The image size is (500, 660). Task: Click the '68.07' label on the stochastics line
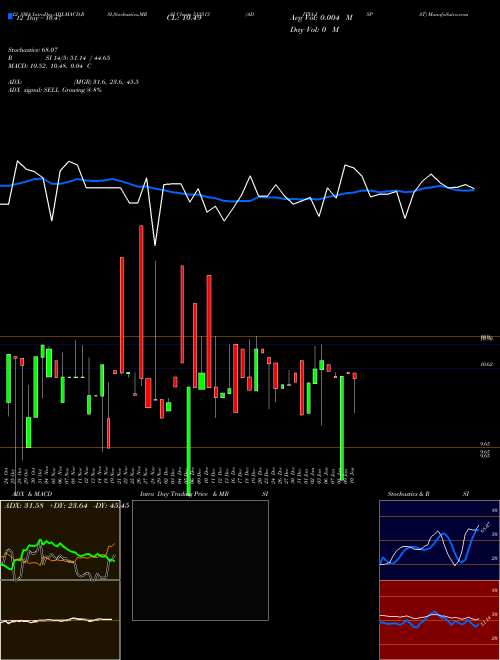[x=485, y=527]
